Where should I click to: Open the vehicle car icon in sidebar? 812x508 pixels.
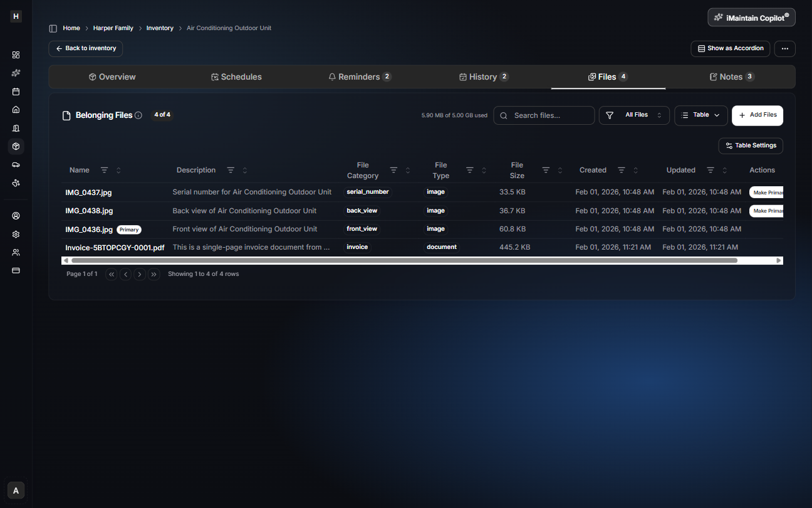(16, 164)
